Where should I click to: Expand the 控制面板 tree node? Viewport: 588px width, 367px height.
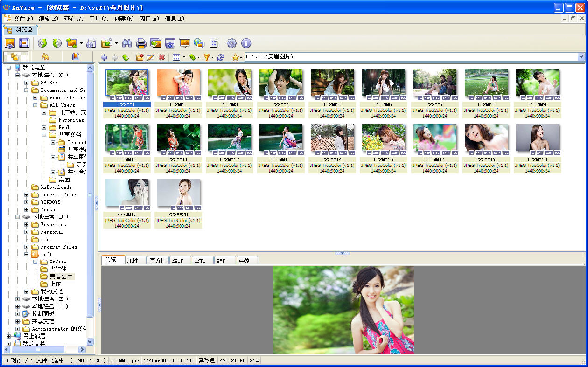pyautogui.click(x=18, y=314)
